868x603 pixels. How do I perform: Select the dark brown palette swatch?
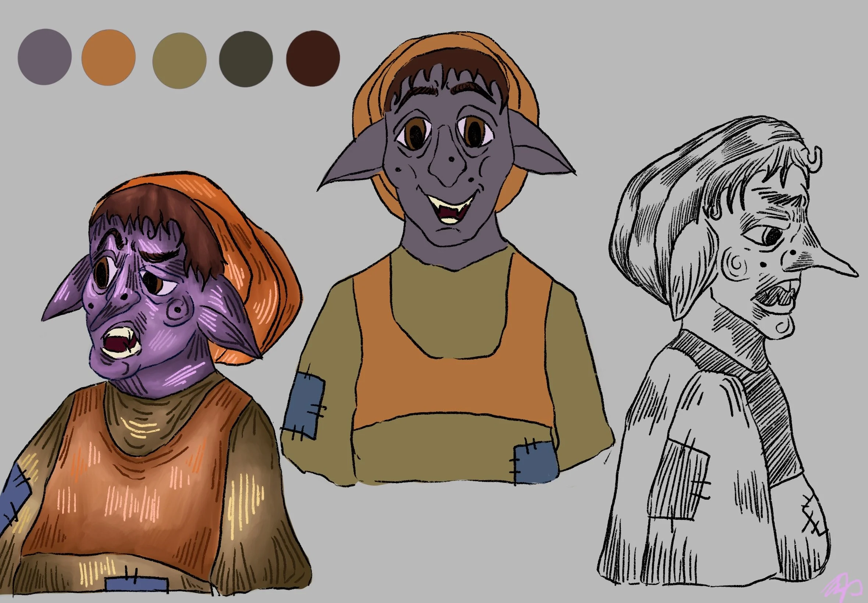point(312,57)
